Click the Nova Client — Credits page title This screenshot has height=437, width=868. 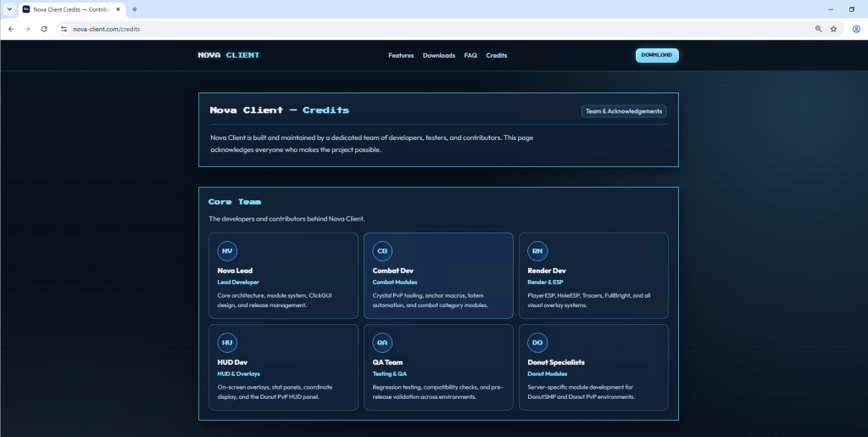pyautogui.click(x=280, y=110)
